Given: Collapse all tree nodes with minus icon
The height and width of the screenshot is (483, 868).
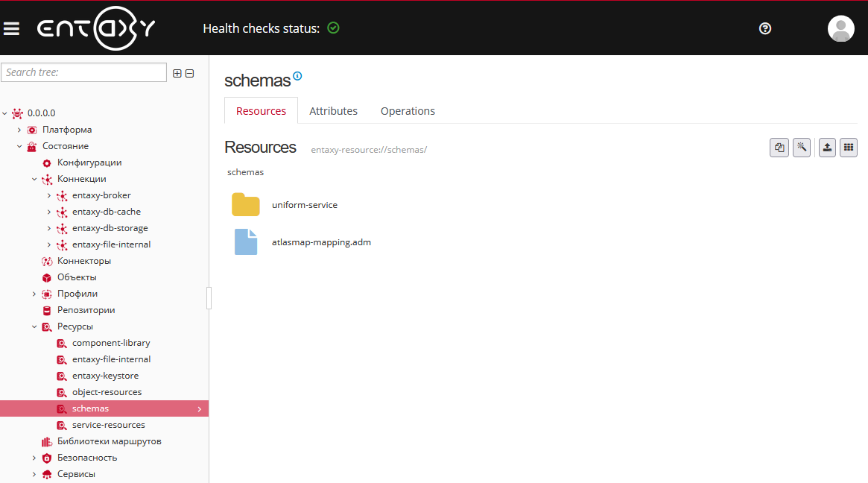Looking at the screenshot, I should (x=189, y=73).
